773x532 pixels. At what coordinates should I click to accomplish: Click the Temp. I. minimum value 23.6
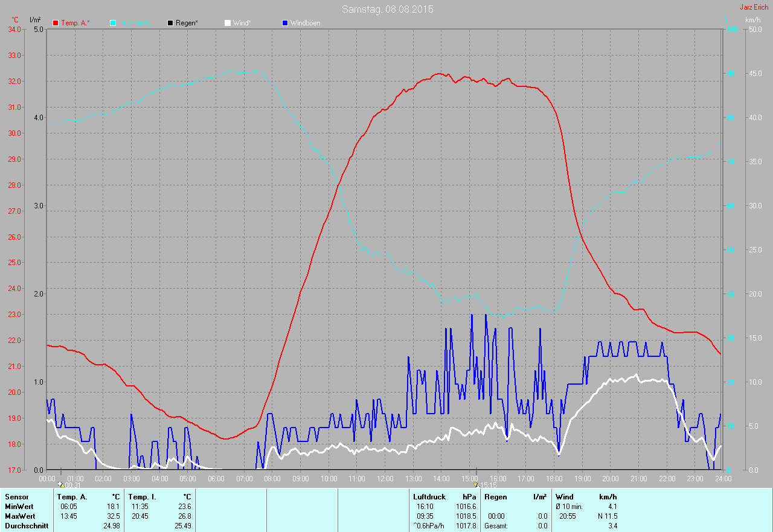184,507
